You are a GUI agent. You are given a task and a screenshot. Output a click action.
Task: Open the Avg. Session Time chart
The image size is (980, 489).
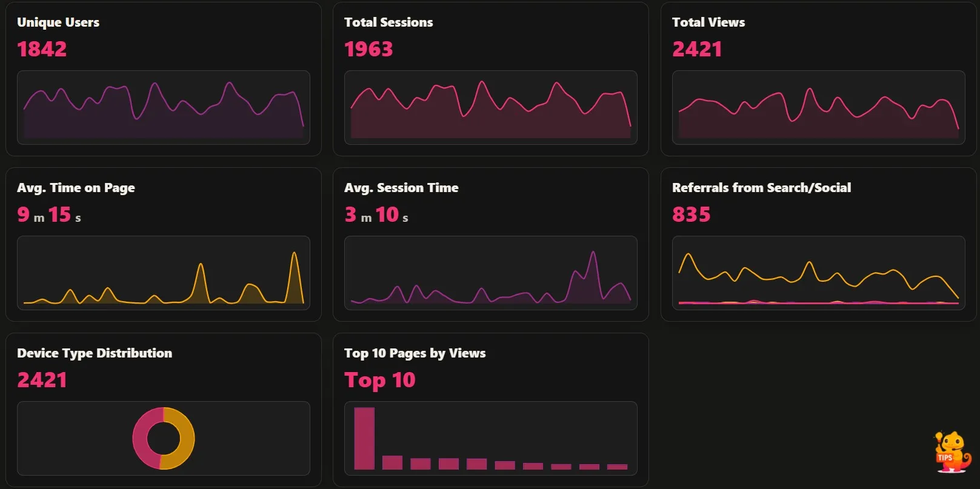click(491, 273)
